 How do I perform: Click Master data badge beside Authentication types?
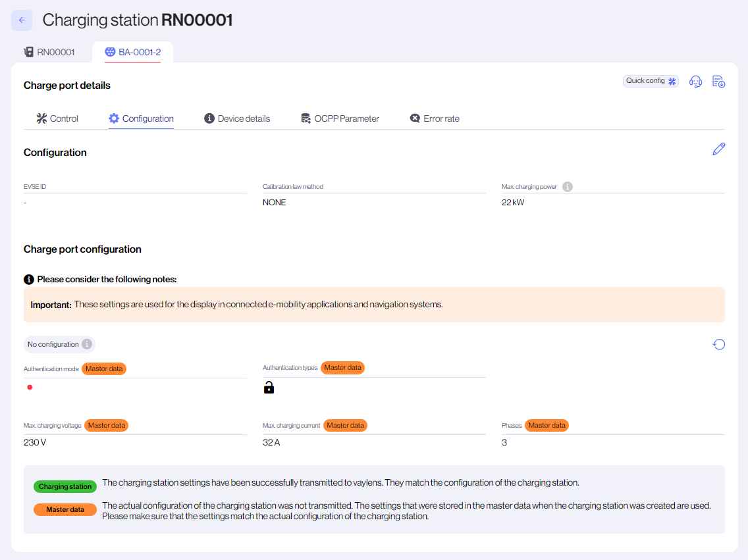342,368
